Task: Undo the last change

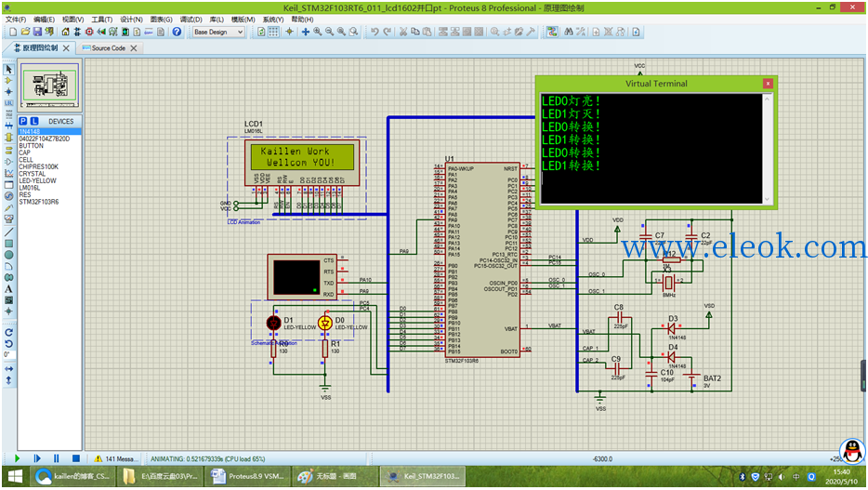Action: pos(375,33)
